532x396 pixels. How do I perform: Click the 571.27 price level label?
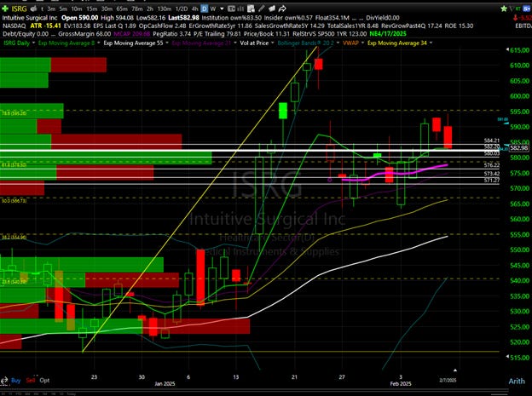(x=492, y=181)
